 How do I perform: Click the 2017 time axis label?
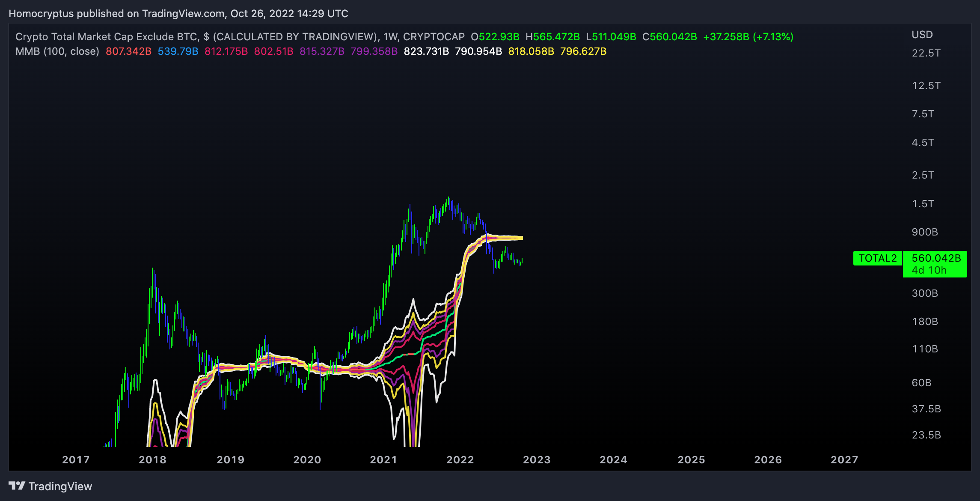[76, 460]
